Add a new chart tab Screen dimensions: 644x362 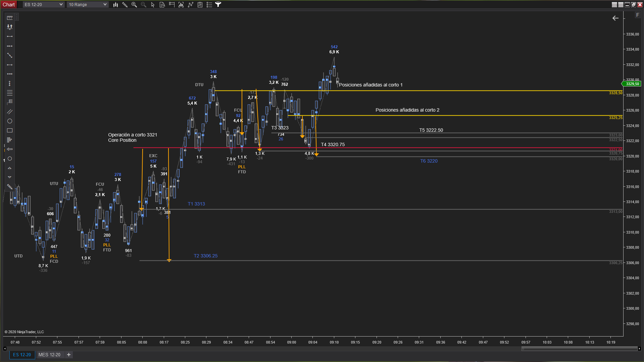point(69,355)
